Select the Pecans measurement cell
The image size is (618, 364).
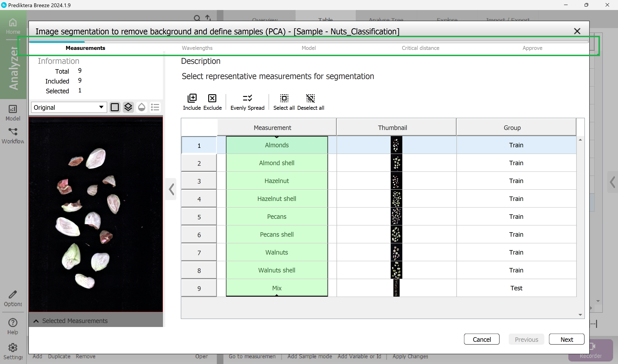coord(277,217)
